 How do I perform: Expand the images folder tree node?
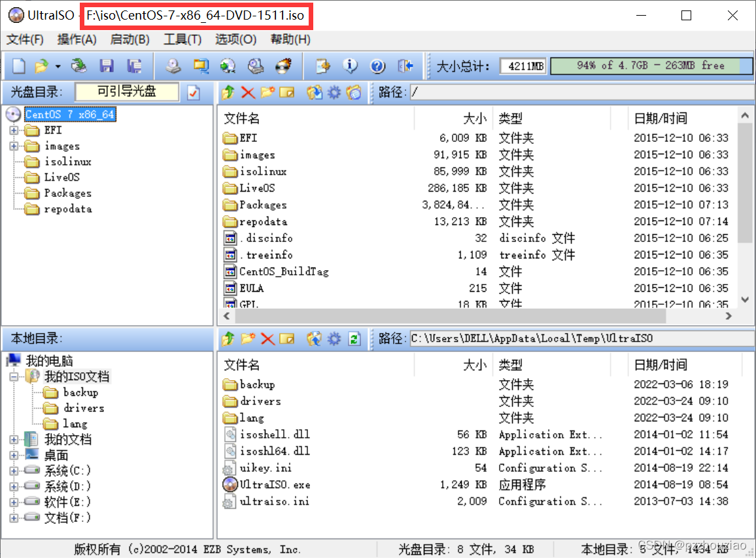(x=14, y=146)
